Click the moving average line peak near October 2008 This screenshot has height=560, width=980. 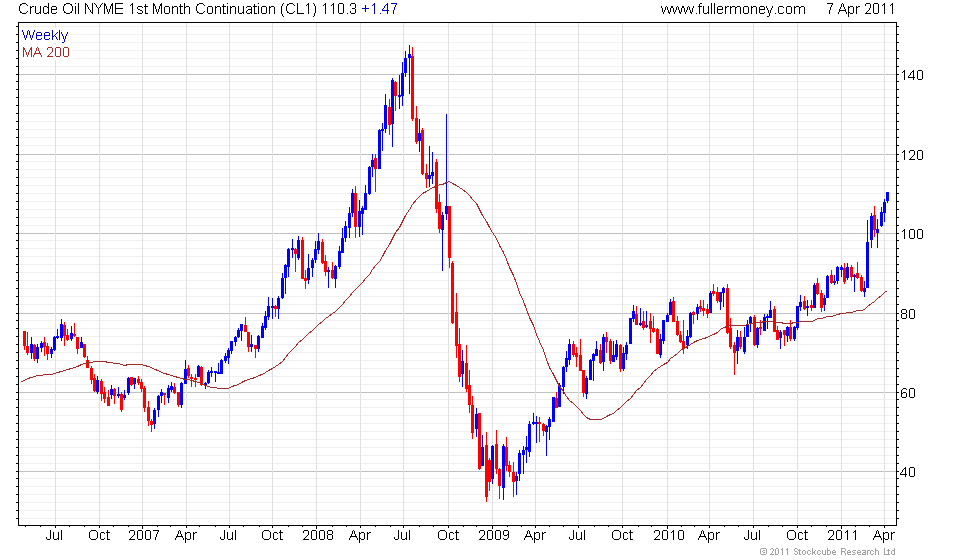click(x=448, y=182)
